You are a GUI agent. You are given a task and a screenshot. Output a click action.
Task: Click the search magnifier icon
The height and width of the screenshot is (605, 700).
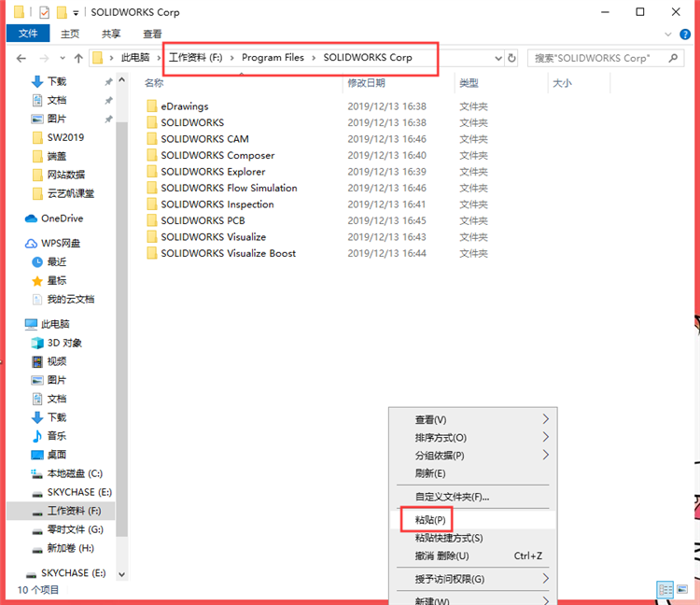[674, 58]
